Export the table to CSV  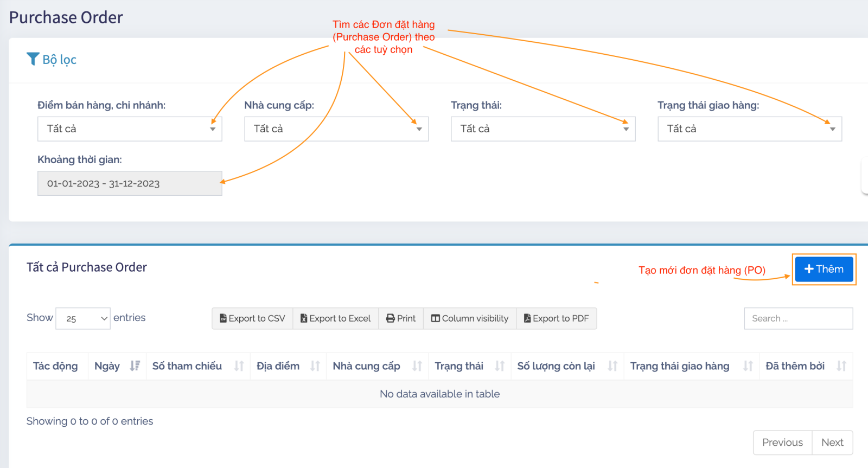click(252, 318)
